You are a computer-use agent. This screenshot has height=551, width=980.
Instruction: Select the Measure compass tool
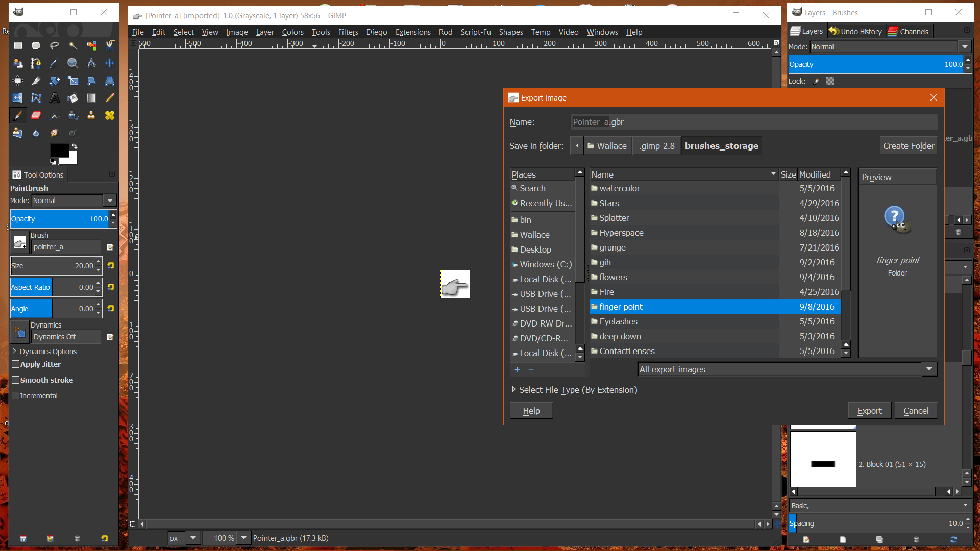coord(91,63)
